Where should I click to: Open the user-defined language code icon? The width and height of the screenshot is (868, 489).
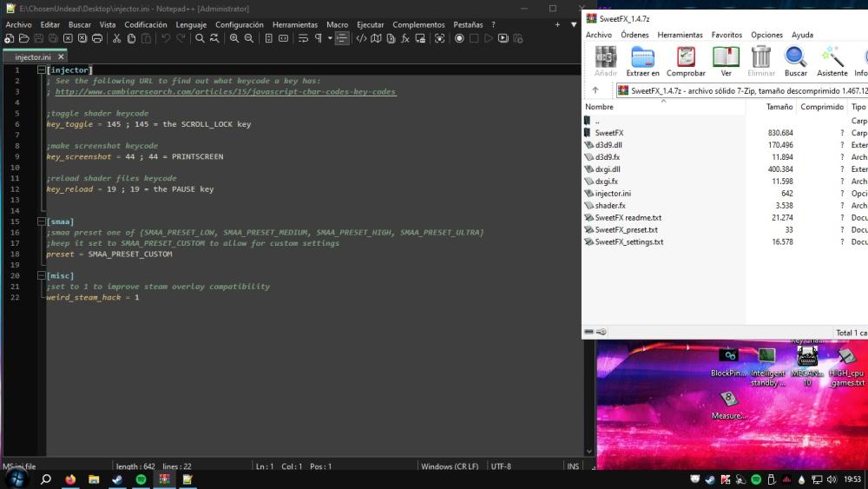[x=361, y=39]
